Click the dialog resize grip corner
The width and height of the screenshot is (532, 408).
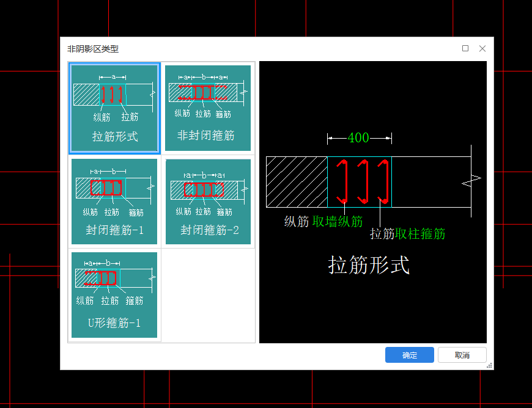pyautogui.click(x=489, y=366)
